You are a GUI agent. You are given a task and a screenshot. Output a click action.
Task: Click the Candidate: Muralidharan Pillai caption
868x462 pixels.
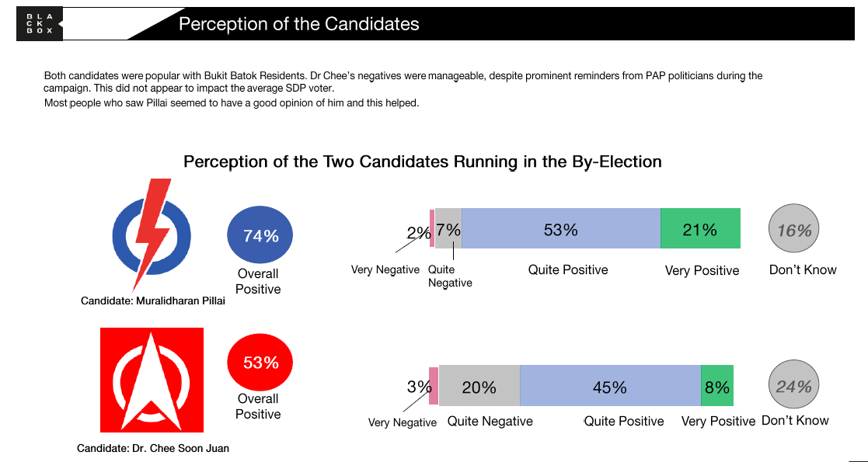(153, 300)
